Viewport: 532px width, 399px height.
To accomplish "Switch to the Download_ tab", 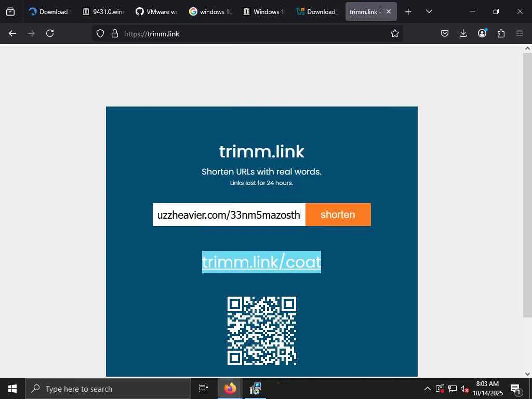I will tap(317, 12).
